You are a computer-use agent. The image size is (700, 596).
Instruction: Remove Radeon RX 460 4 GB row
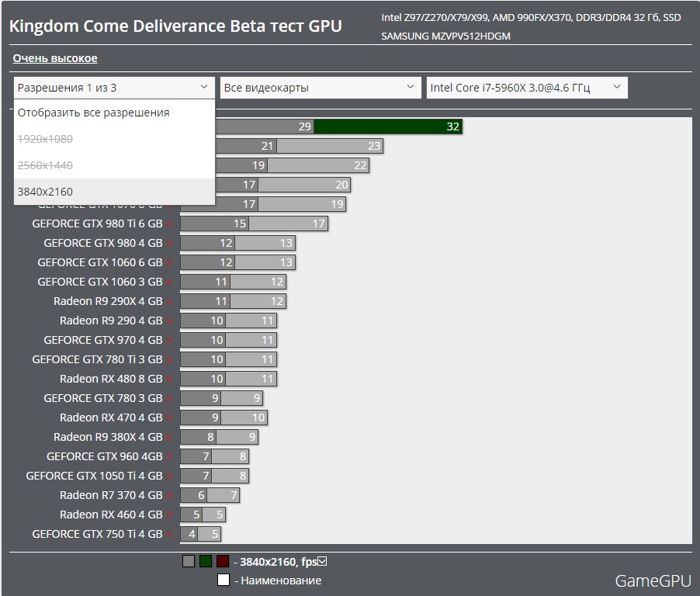[x=170, y=515]
